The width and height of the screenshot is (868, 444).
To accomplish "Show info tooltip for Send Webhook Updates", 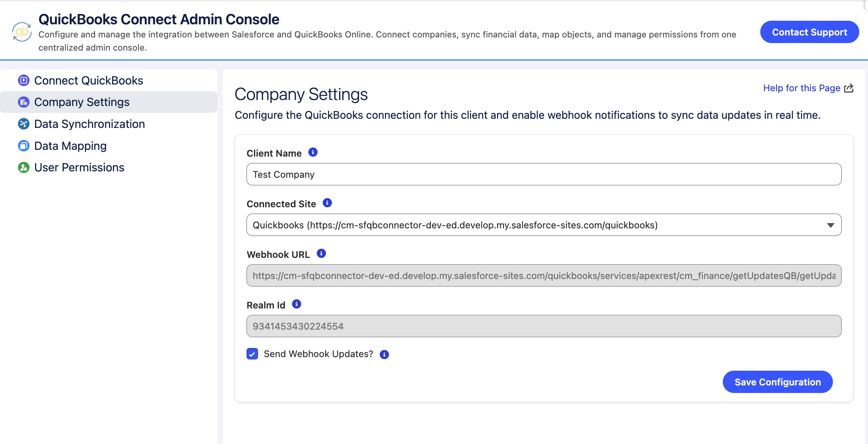I will (385, 355).
